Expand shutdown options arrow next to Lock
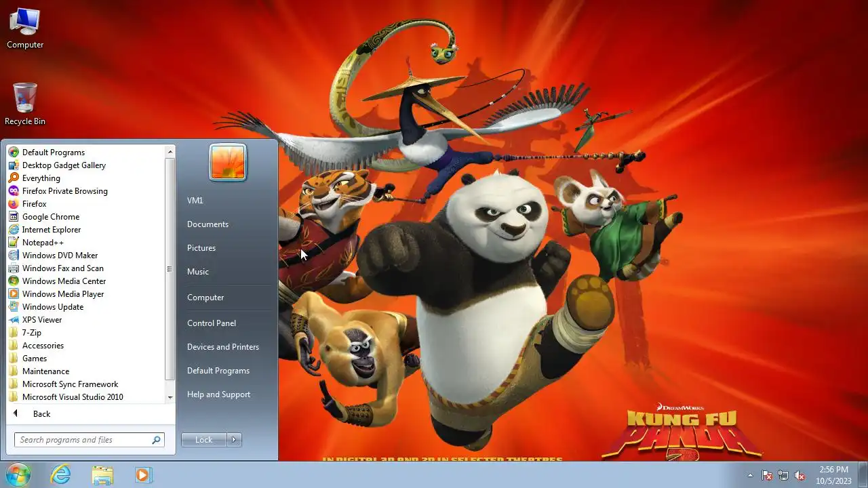 234,440
